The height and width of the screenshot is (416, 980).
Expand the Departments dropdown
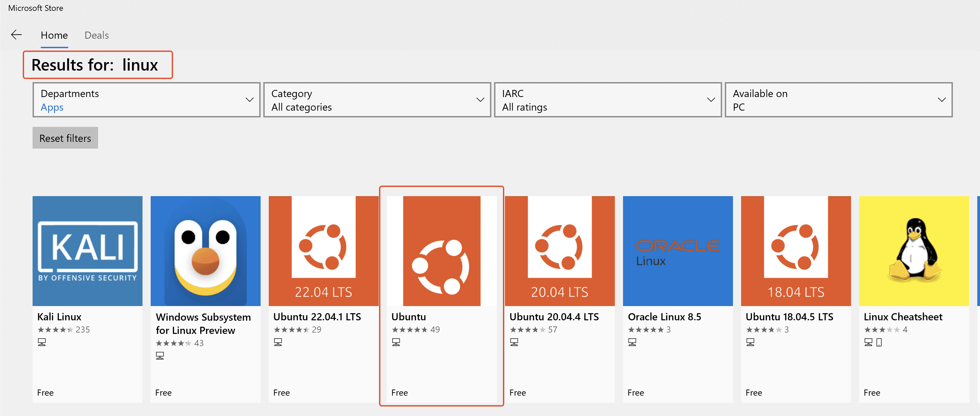[x=147, y=100]
